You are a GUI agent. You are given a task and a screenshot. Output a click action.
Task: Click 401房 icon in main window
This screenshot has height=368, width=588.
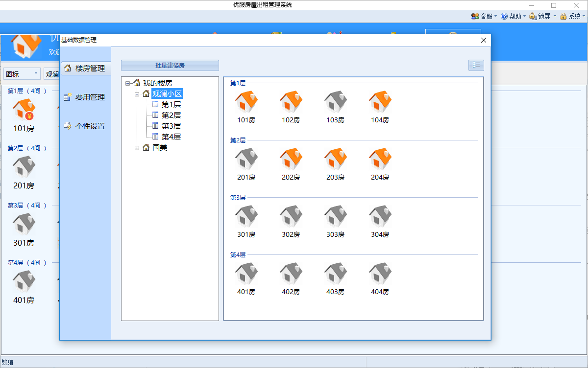pos(24,282)
